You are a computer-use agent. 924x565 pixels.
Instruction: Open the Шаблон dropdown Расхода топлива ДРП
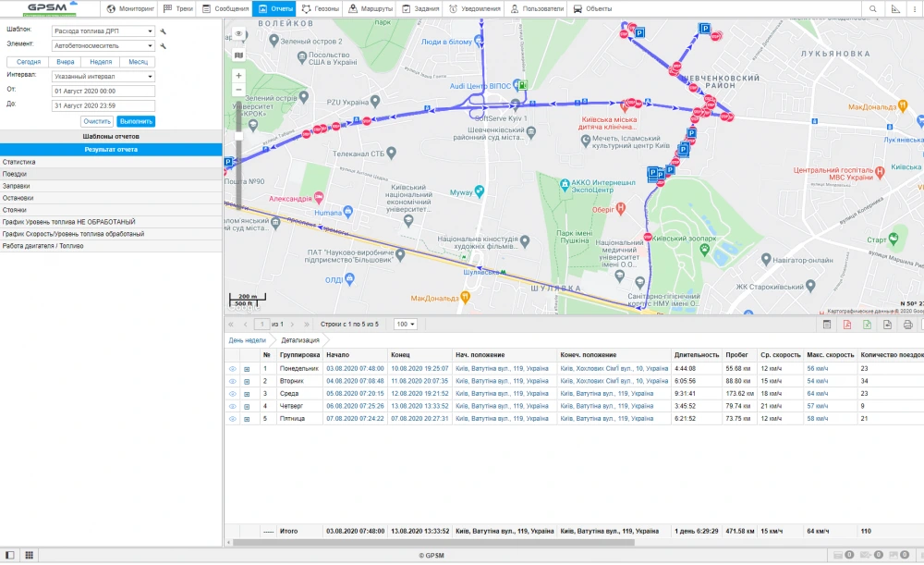(103, 31)
